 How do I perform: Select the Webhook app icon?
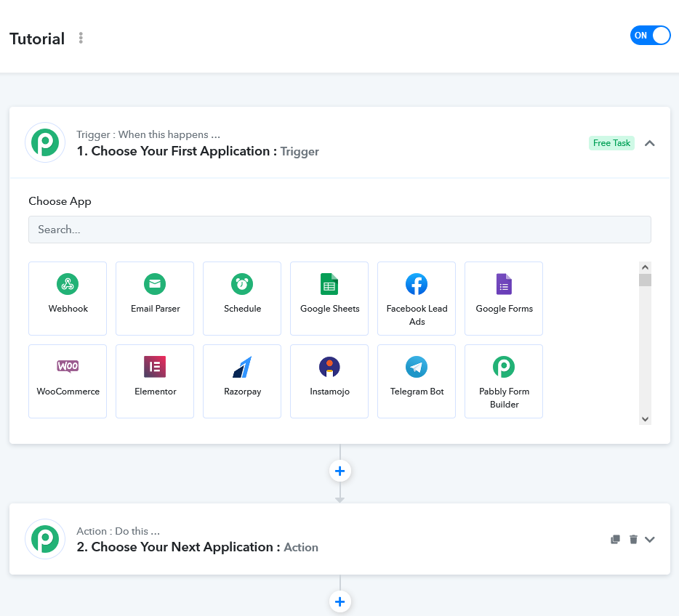click(x=68, y=298)
